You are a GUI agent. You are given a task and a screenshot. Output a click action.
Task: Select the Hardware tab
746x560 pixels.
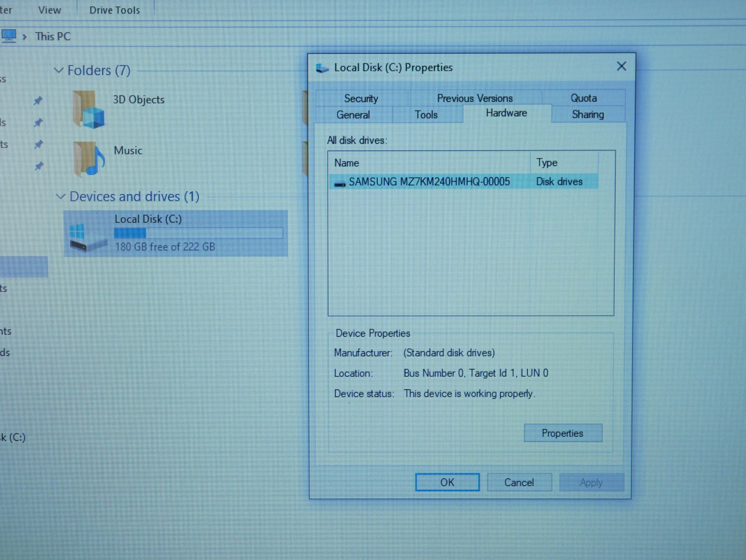pos(507,113)
